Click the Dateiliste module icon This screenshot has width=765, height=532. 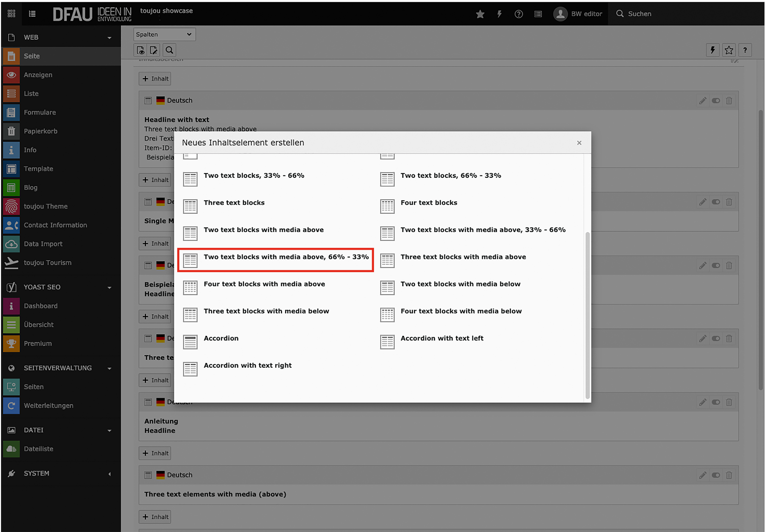tap(11, 449)
